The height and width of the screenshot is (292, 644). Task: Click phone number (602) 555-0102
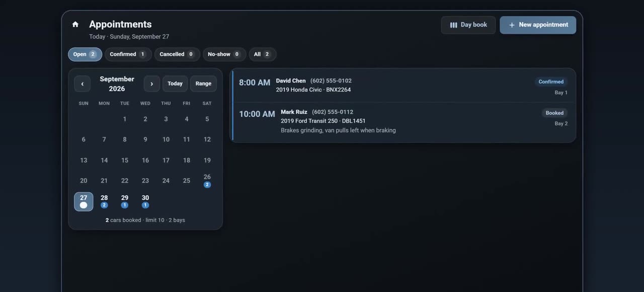tap(331, 81)
